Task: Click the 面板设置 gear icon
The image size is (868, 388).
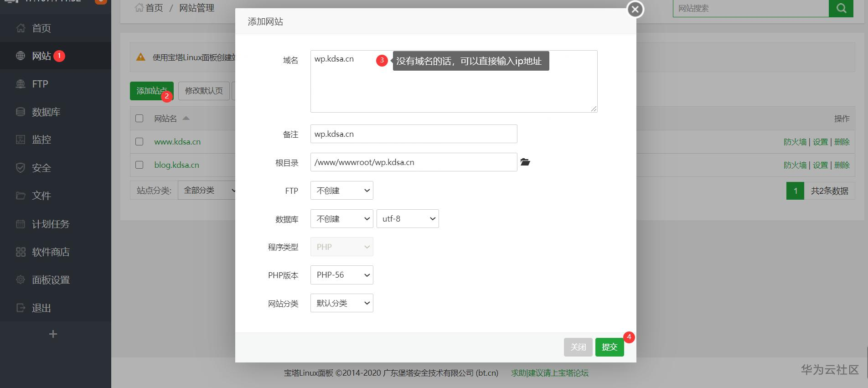Action: click(21, 280)
